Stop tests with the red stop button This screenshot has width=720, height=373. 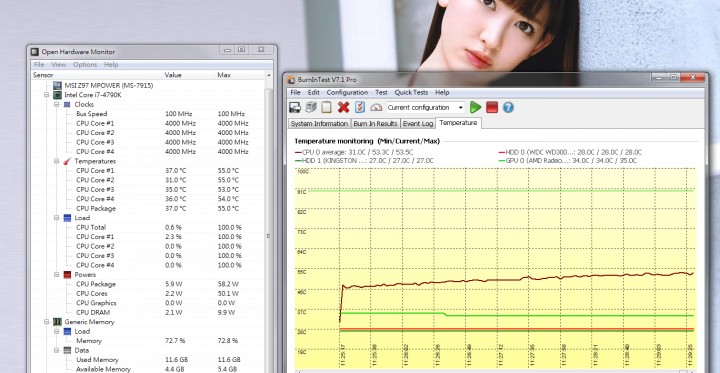click(x=492, y=107)
